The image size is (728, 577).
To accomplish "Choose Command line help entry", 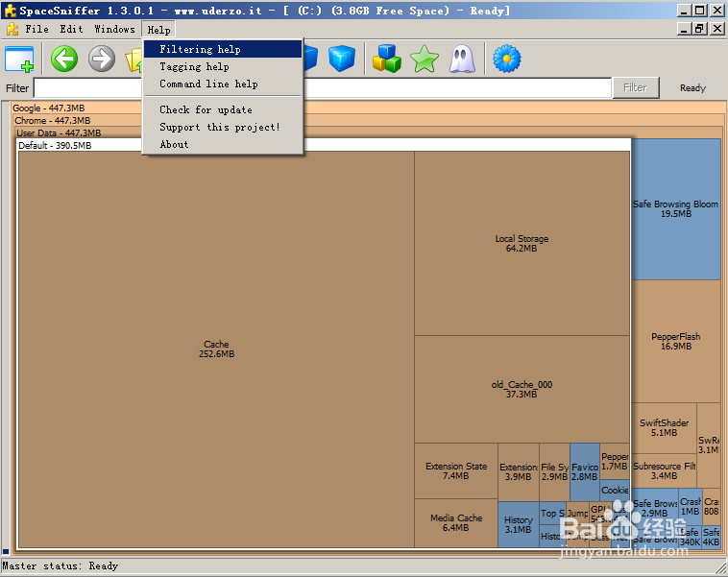I will pyautogui.click(x=223, y=84).
